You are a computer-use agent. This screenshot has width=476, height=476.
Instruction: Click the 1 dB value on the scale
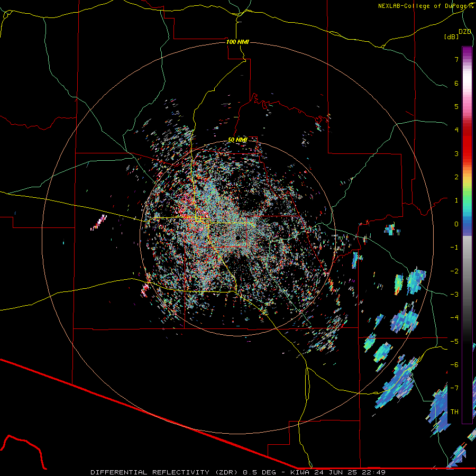[x=456, y=200]
